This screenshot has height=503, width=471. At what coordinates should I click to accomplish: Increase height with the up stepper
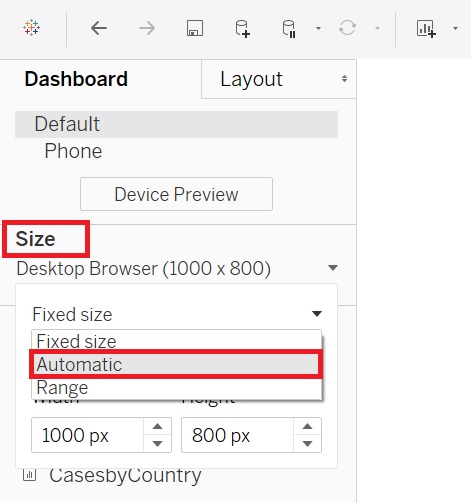click(307, 427)
